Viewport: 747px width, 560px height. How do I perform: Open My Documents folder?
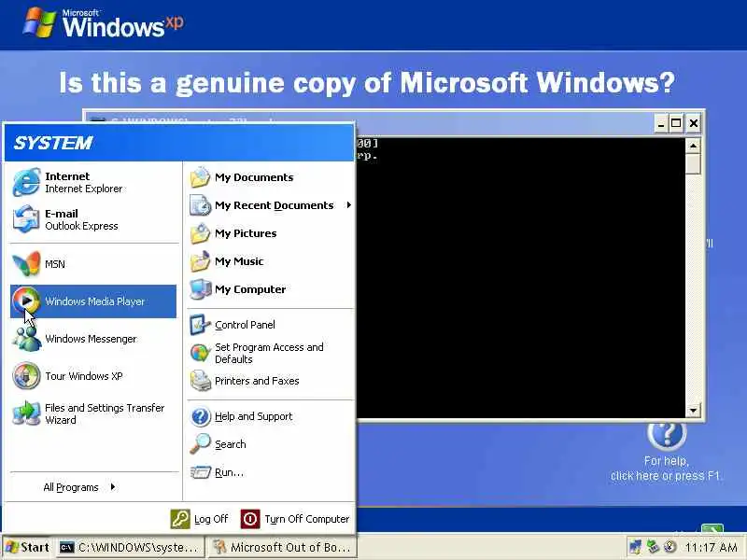270,177
